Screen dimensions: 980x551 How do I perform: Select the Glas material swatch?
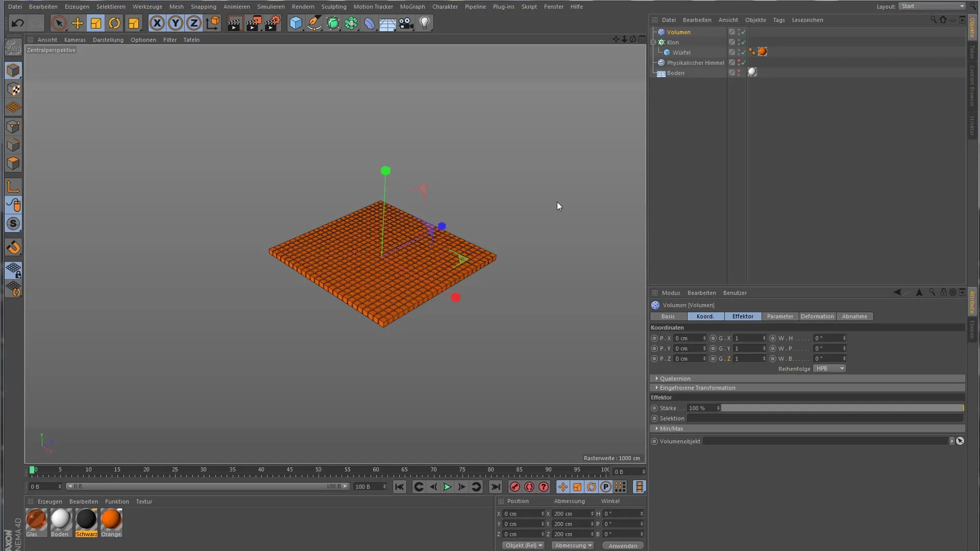coord(36,519)
